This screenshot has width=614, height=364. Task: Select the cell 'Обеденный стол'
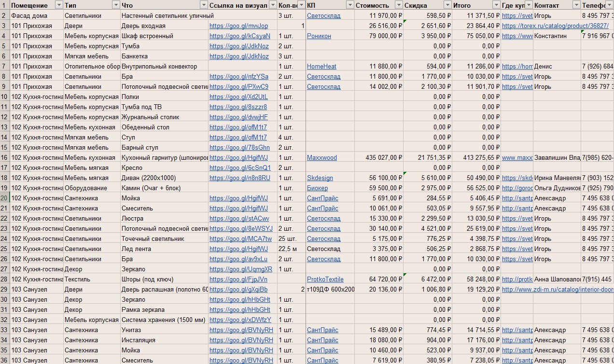[x=165, y=127]
